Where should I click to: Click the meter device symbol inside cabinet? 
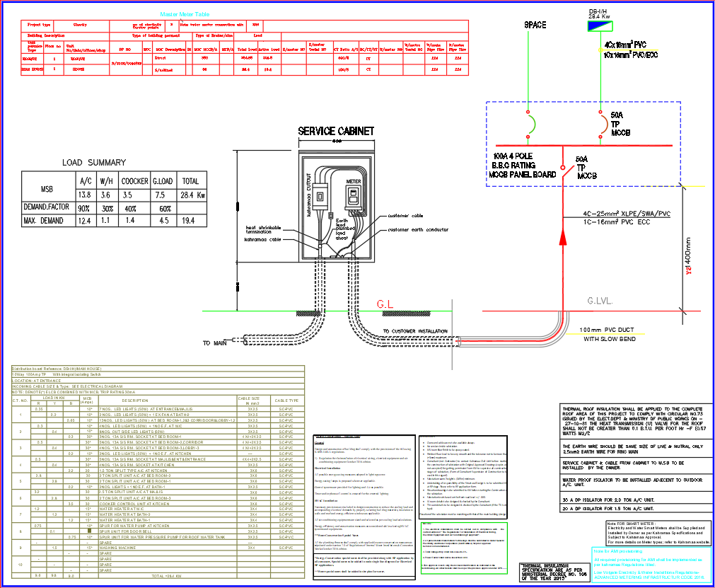(354, 196)
